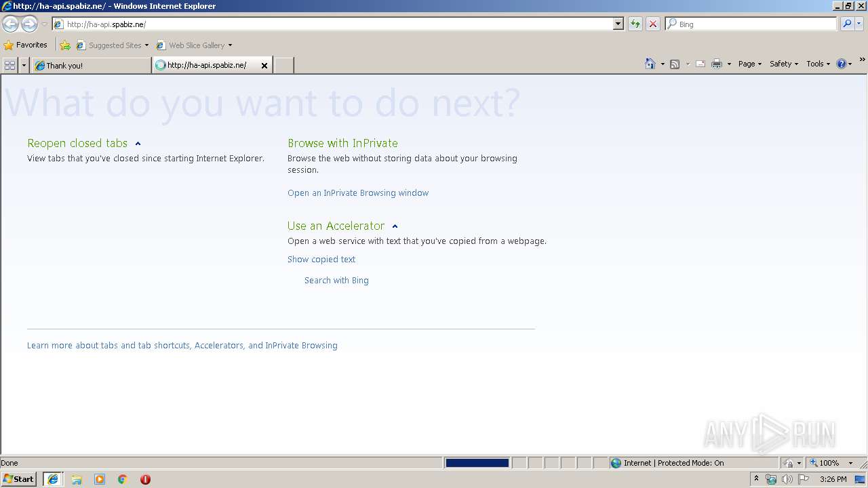Open Suggested Sites on the Favorites bar

tap(112, 45)
